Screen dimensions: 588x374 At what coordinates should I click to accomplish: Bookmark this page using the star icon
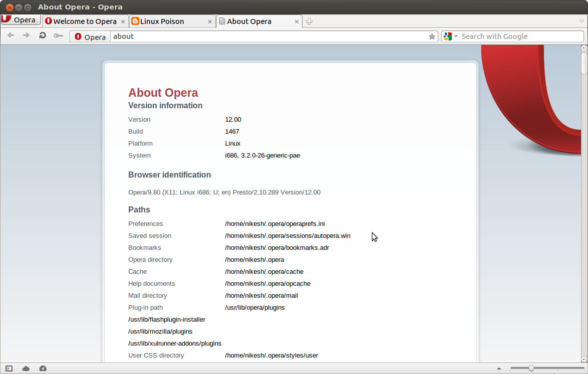[431, 36]
